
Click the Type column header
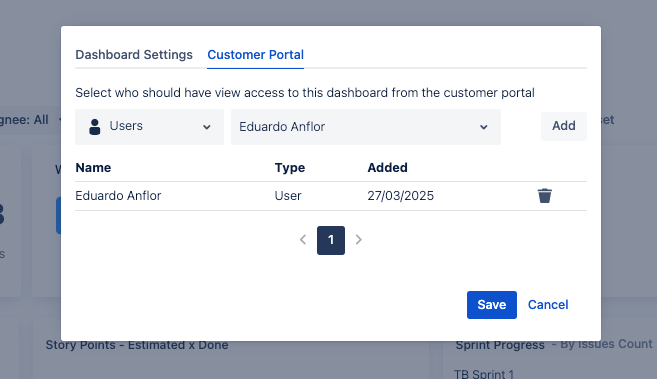coord(290,168)
